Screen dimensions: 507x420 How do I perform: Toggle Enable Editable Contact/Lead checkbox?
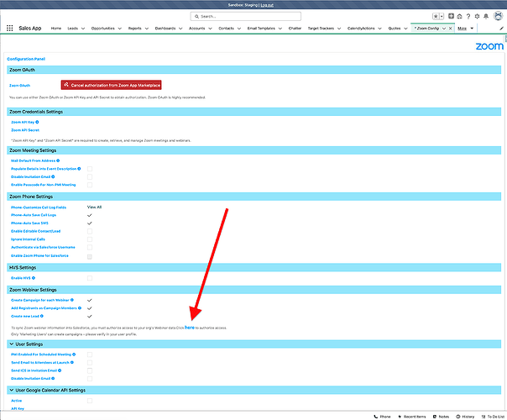(90, 231)
